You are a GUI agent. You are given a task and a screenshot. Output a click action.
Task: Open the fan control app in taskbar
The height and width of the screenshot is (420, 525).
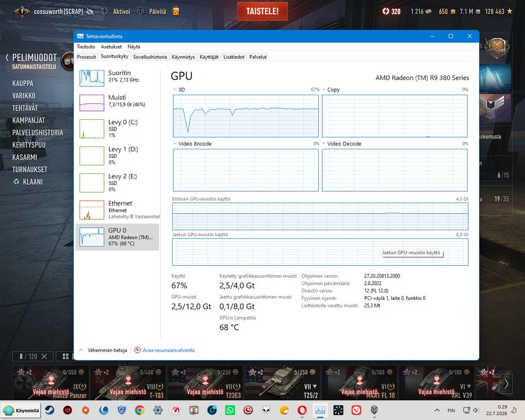point(338,410)
